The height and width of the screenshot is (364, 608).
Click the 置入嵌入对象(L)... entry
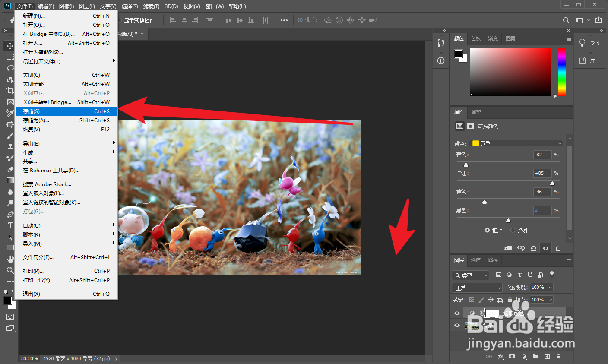pos(66,193)
